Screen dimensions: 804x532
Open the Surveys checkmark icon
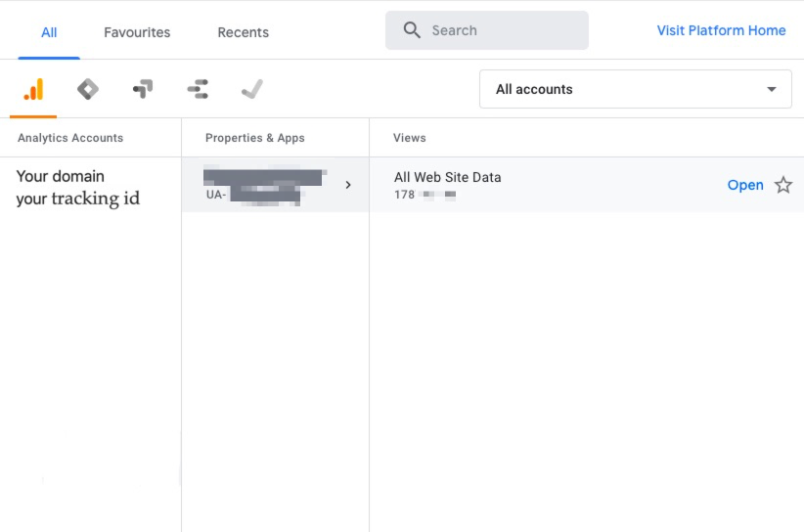[252, 90]
